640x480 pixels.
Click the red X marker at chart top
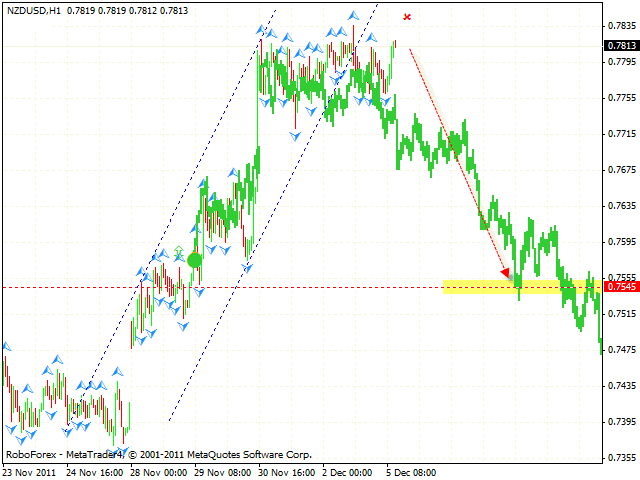[x=406, y=17]
